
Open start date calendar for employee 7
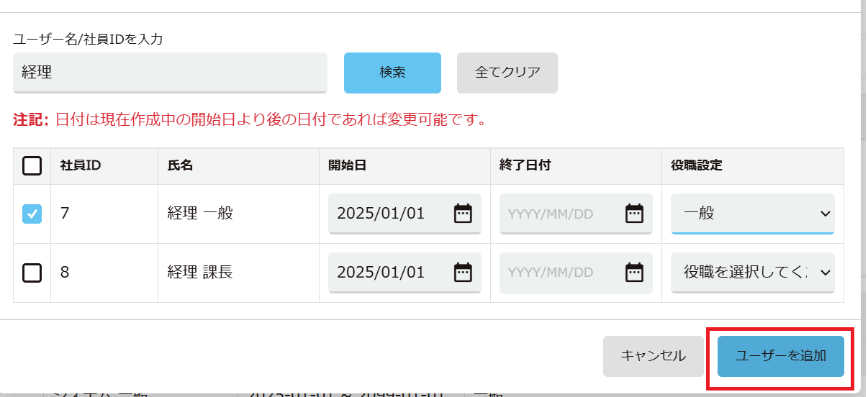463,214
